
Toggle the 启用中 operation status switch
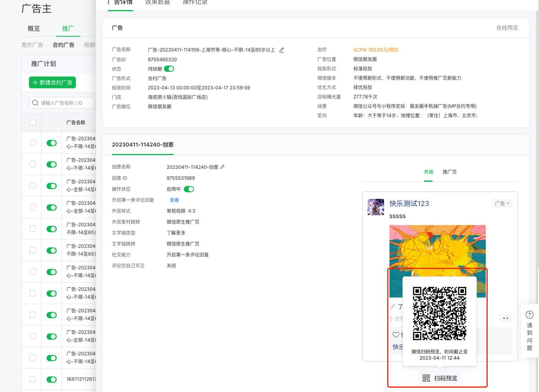189,189
